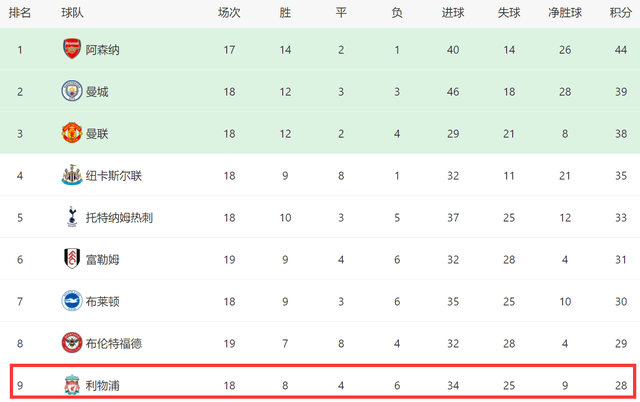Image resolution: width=640 pixels, height=402 pixels.
Task: Click the Arsenal club crest icon
Action: (x=72, y=49)
